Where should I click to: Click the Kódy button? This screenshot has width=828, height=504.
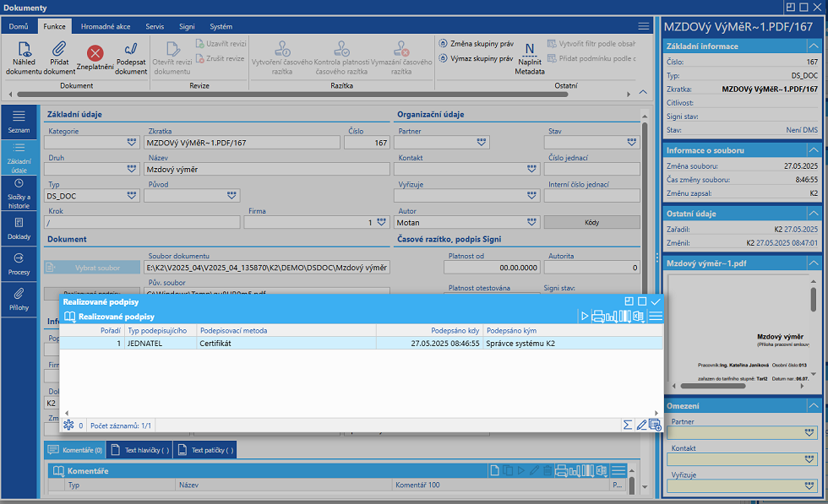tap(592, 223)
